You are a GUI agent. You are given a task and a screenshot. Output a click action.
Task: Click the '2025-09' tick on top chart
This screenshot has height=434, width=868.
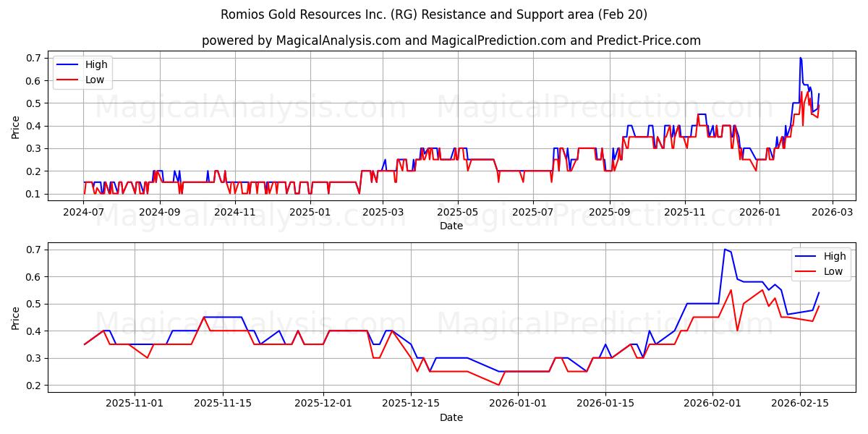[x=608, y=212]
